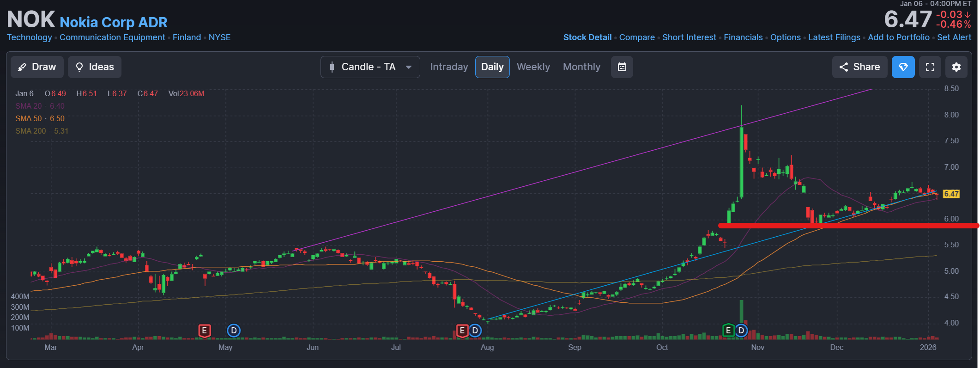The height and width of the screenshot is (368, 980).
Task: Open chart settings gear
Action: [x=956, y=67]
